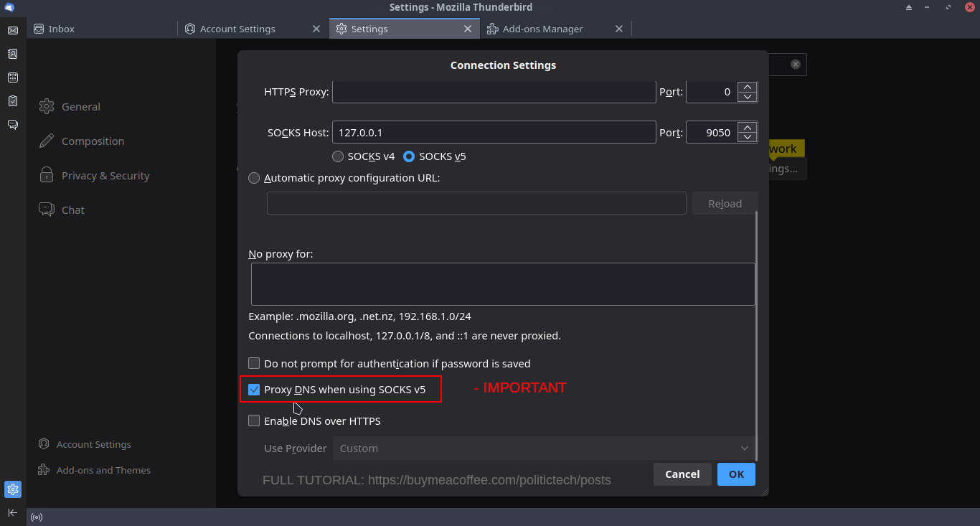Image resolution: width=980 pixels, height=526 pixels.
Task: Click the Settings gear in spaces toolbar
Action: 12,489
